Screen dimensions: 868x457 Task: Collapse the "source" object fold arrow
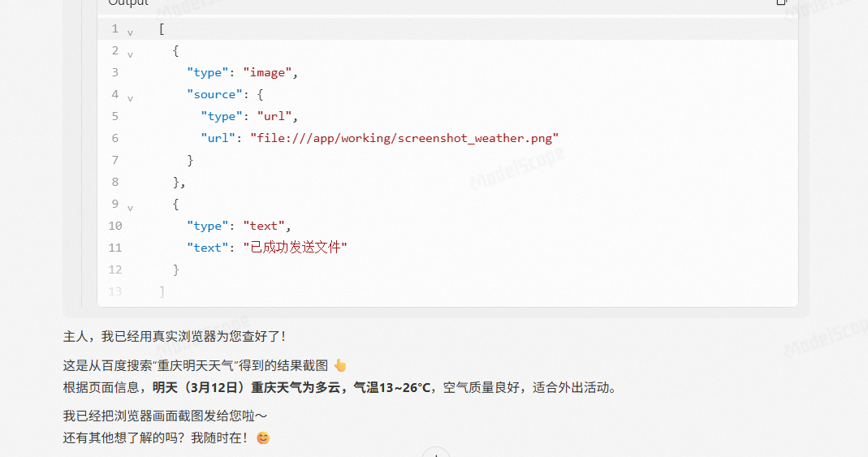click(x=130, y=97)
